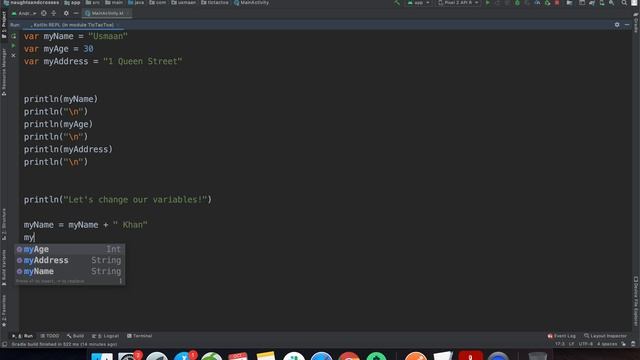This screenshot has height=360, width=640.
Task: Open the Terminal tool window
Action: pyautogui.click(x=140, y=336)
